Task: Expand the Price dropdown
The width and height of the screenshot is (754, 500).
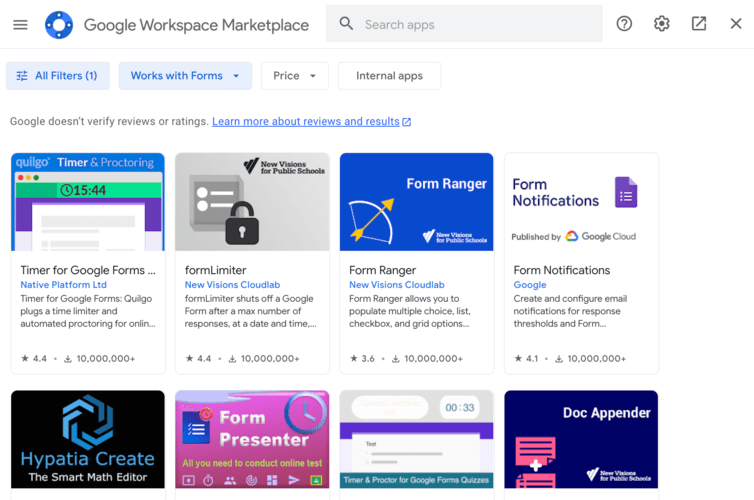Action: [x=295, y=76]
